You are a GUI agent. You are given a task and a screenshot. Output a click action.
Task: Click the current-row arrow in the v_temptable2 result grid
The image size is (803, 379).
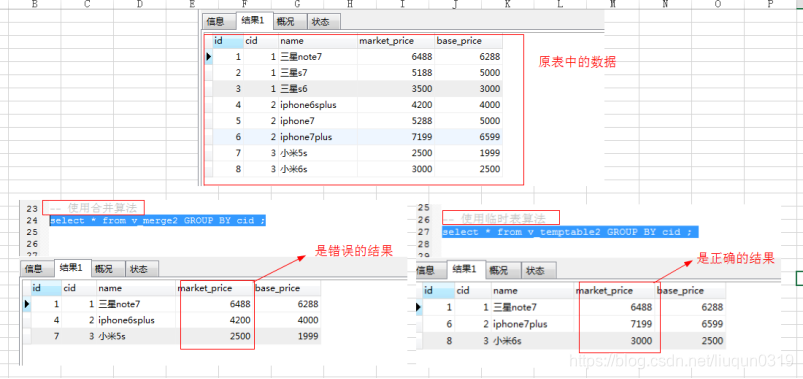click(418, 307)
